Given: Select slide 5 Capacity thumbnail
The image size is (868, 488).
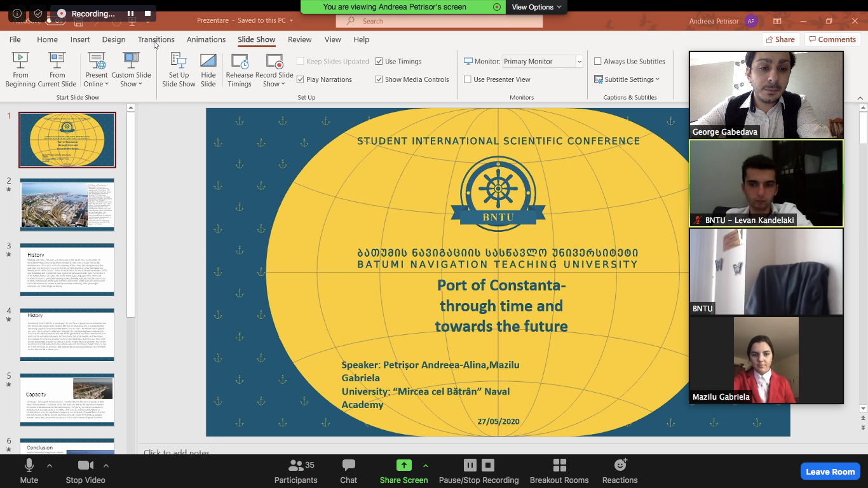Looking at the screenshot, I should 67,400.
